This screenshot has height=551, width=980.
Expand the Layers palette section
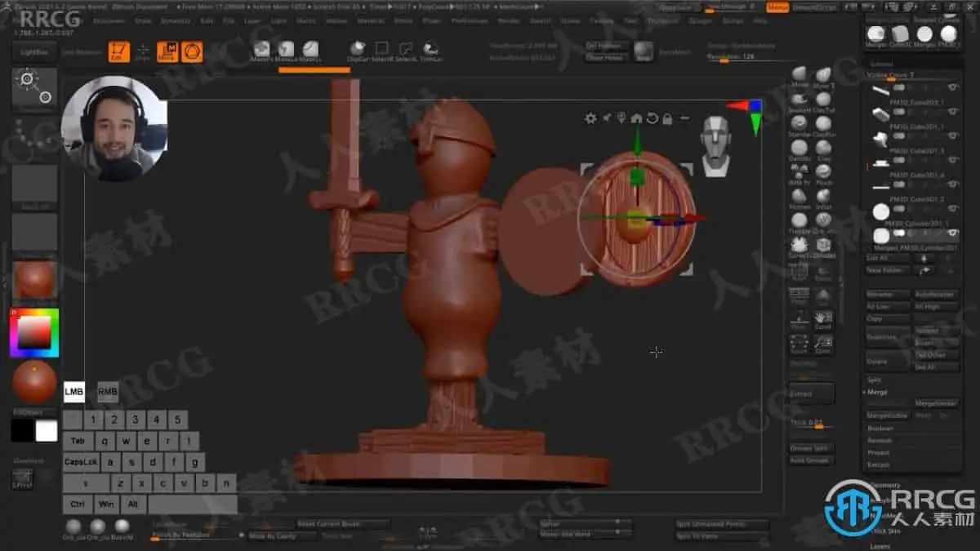tap(880, 546)
